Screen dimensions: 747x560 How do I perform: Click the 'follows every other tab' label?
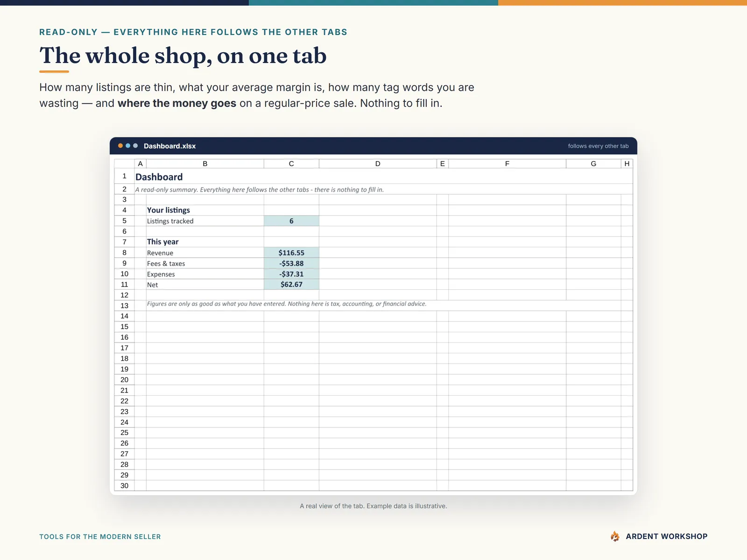[x=598, y=146]
